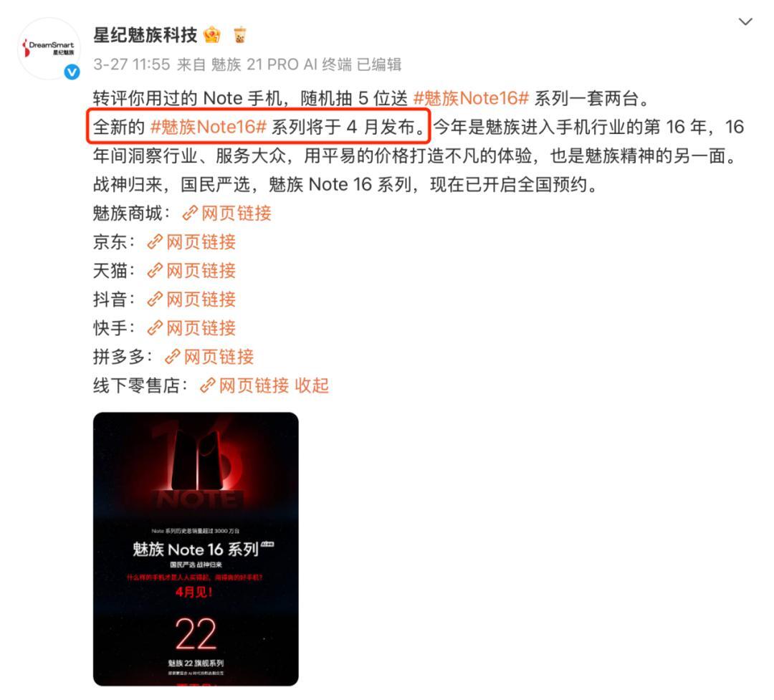Click the chain icon beside 天猫
This screenshot has width=774, height=700.
point(155,271)
